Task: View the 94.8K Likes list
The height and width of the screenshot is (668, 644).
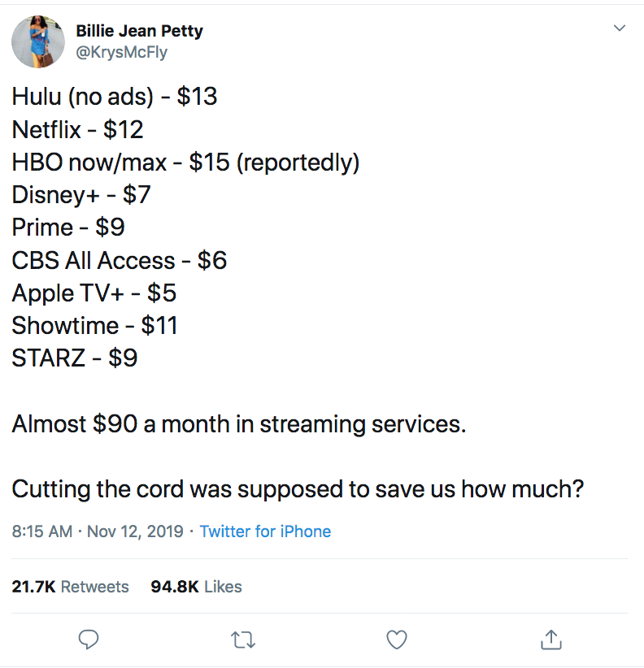Action: point(196,587)
